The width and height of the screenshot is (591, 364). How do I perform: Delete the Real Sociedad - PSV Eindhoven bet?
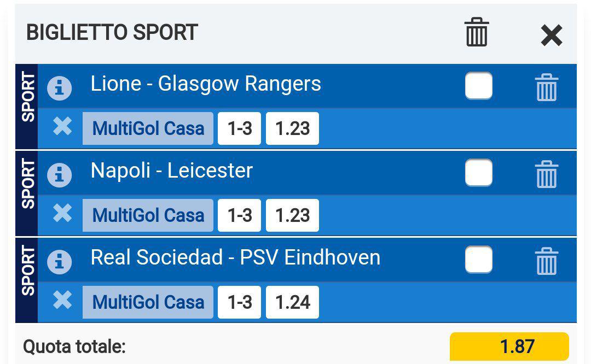coord(546,261)
